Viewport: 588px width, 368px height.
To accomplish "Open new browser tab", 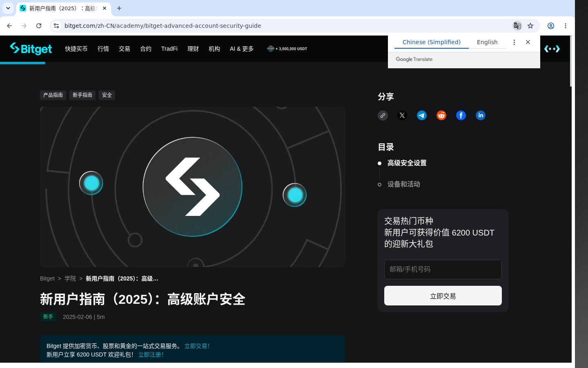I will click(x=119, y=8).
